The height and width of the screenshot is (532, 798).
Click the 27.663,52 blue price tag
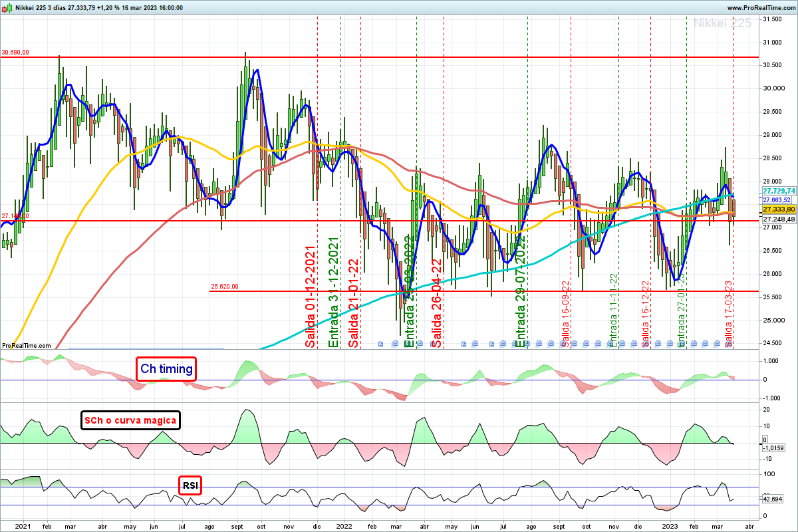point(776,199)
